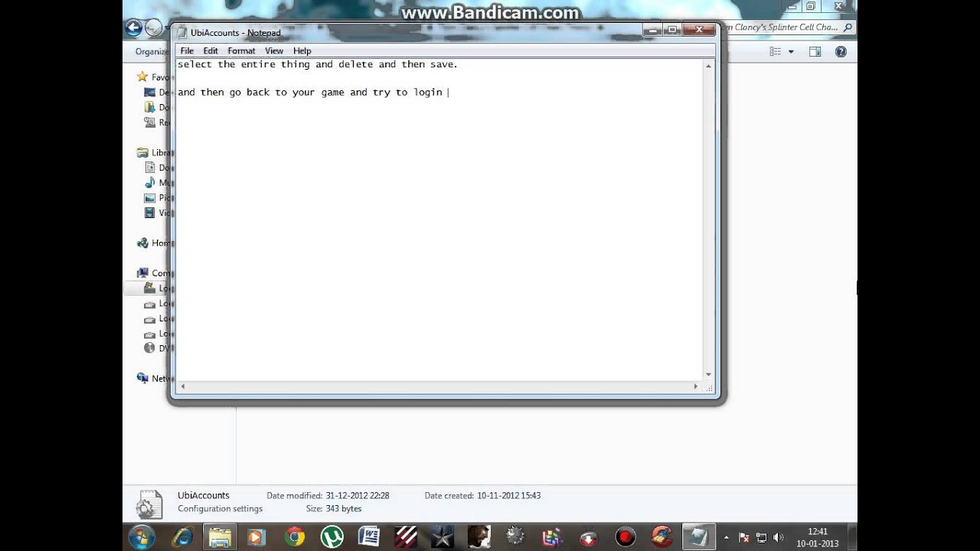Click Explorer's Forward navigation button
Screen dimensions: 980x551
point(154,28)
